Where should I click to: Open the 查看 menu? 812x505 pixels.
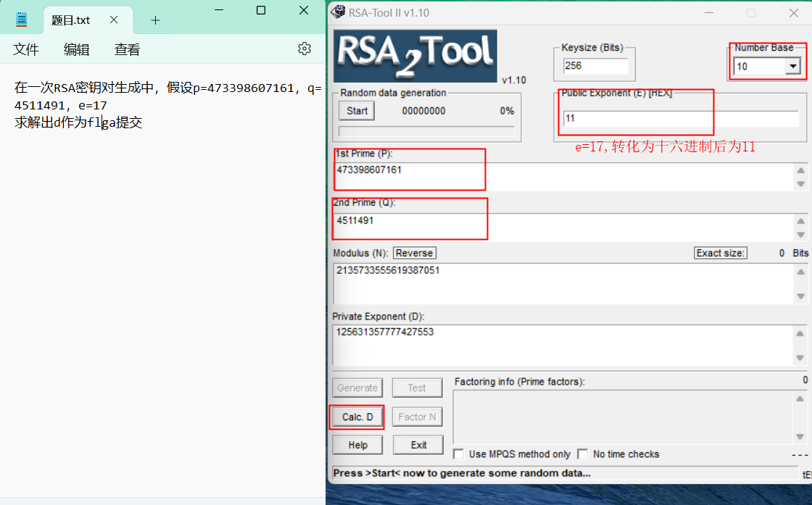(128, 49)
